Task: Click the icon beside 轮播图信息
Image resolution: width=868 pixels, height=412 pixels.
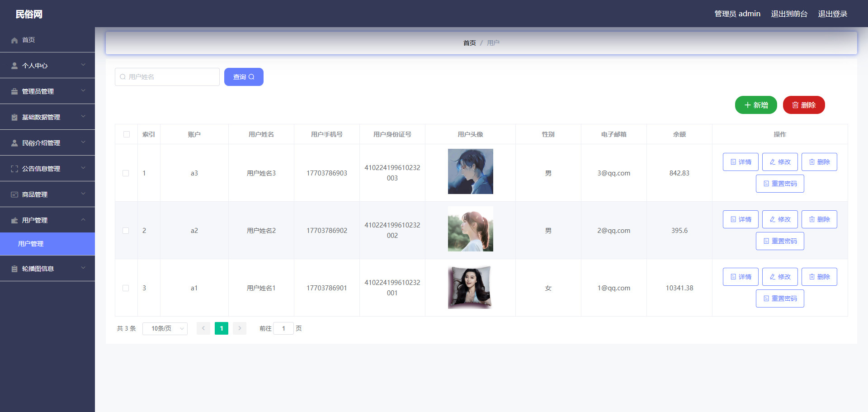Action: 14,269
